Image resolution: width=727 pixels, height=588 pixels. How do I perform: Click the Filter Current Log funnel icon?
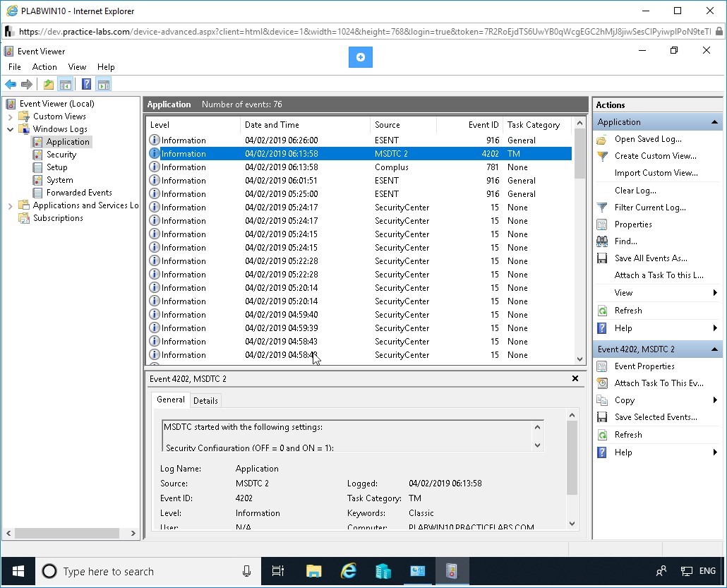[602, 208]
